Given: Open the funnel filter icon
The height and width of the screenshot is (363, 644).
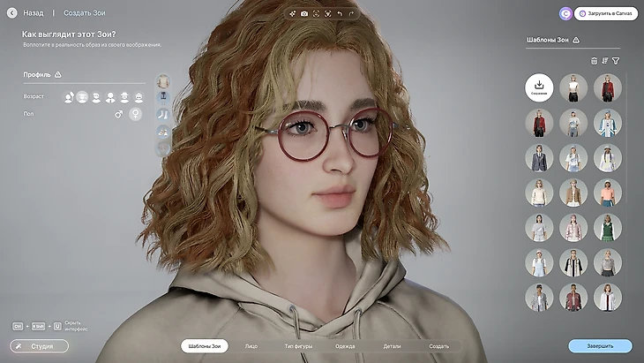Looking at the screenshot, I should [616, 61].
